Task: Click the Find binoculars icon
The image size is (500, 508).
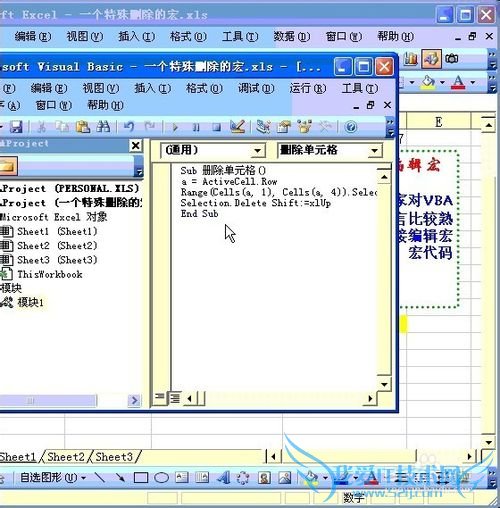Action: click(103, 127)
